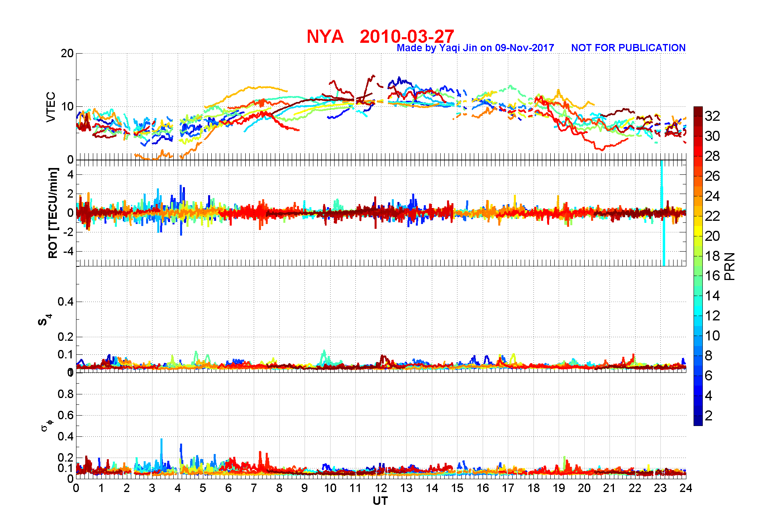Click the yellow band of the PRN colorbar
The image size is (762, 532).
[x=698, y=231]
